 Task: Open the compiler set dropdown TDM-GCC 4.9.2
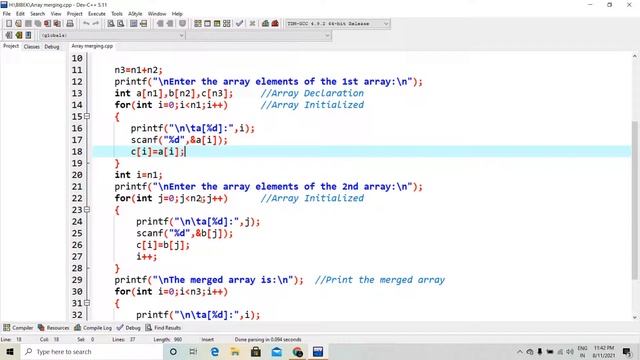click(337, 24)
